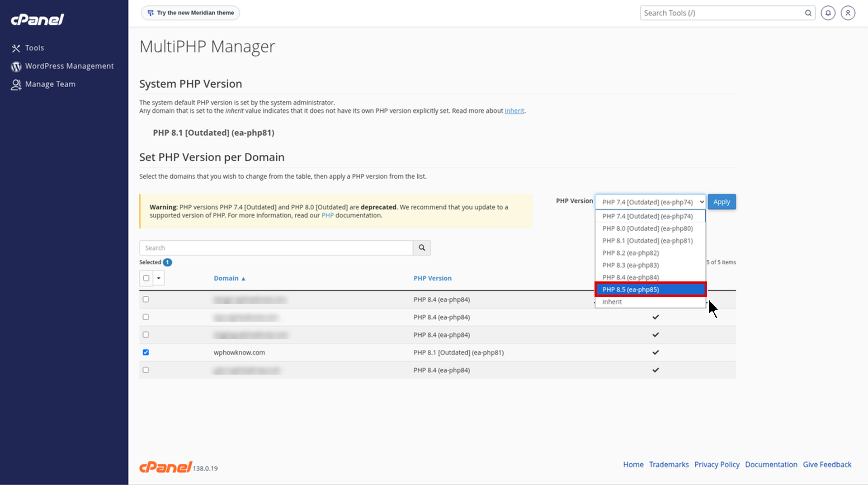Check the first domain row checkbox
Screen dimensions: 868x485
(x=146, y=300)
